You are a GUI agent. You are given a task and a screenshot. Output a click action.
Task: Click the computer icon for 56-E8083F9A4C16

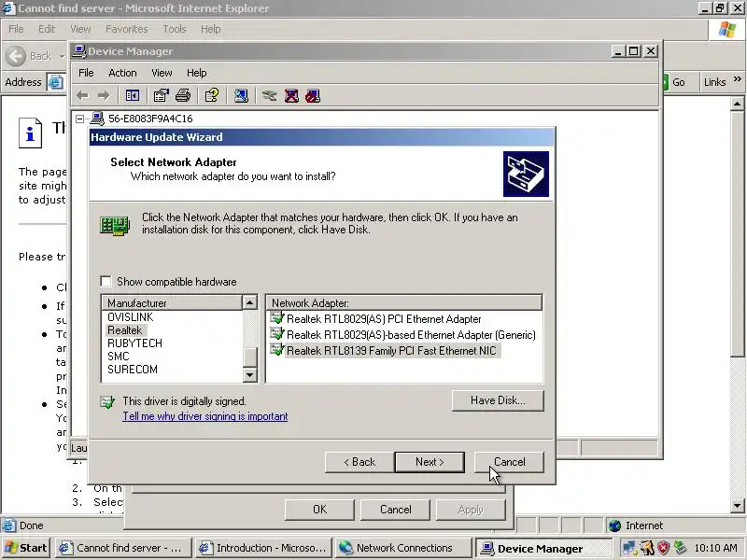point(97,119)
